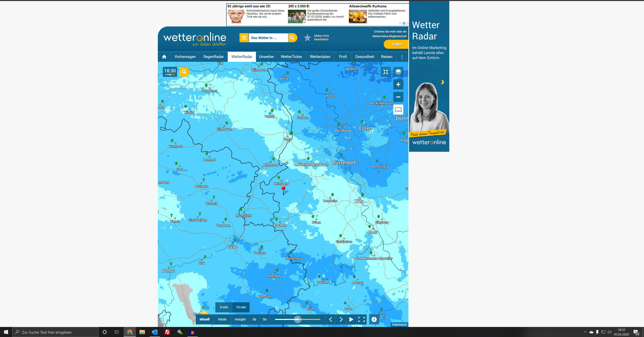Select the WetterRadar tab
The height and width of the screenshot is (337, 644).
point(242,57)
